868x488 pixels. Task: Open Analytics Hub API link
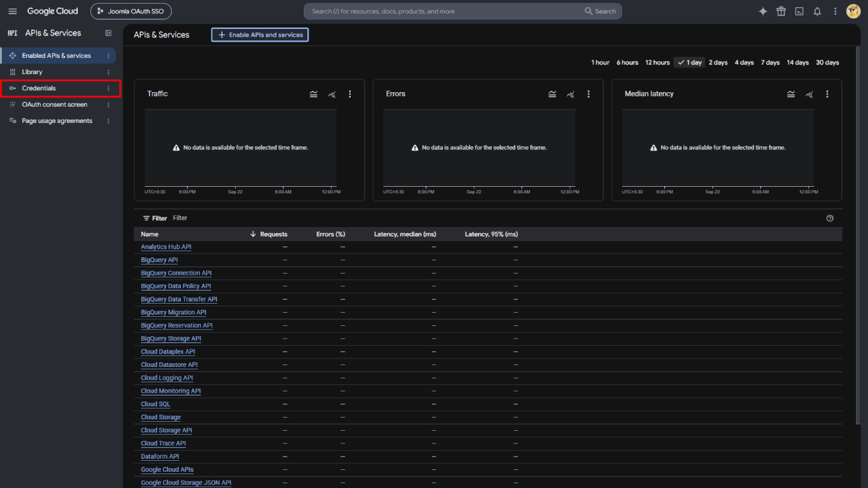(166, 247)
